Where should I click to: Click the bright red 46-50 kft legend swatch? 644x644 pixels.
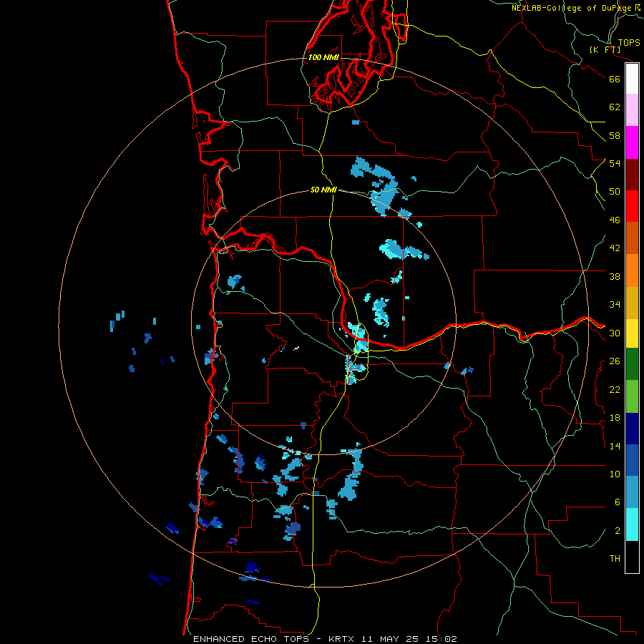[632, 206]
